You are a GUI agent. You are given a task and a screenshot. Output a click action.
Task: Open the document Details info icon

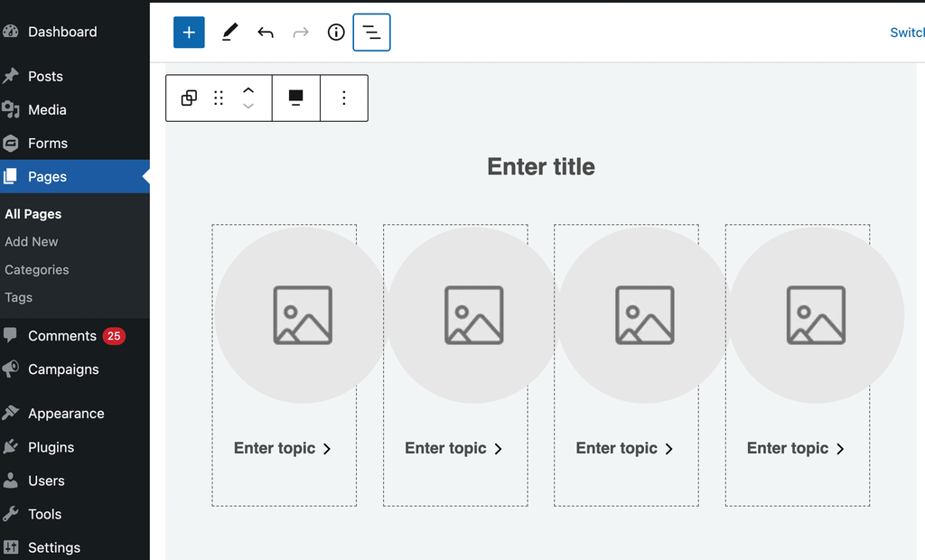click(x=336, y=32)
